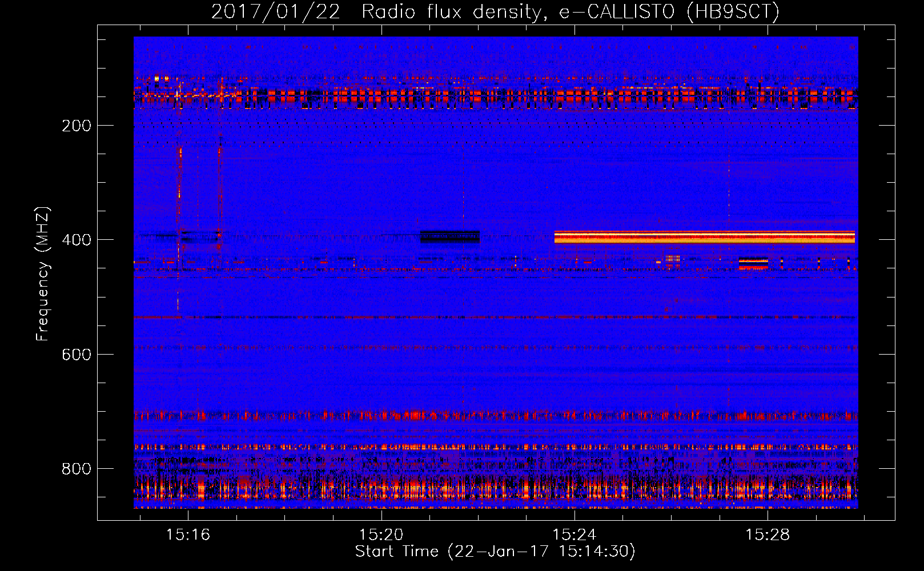Click the bright yellow emission band near 400 MHz

[x=705, y=237]
